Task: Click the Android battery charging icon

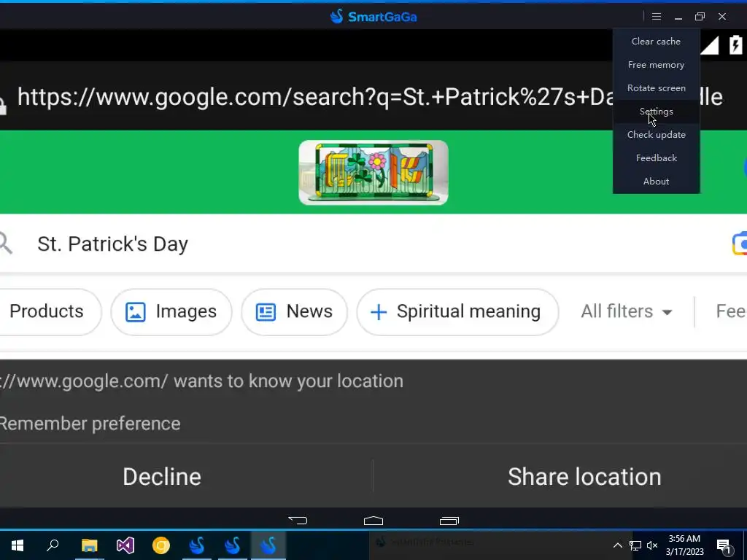Action: click(x=736, y=44)
